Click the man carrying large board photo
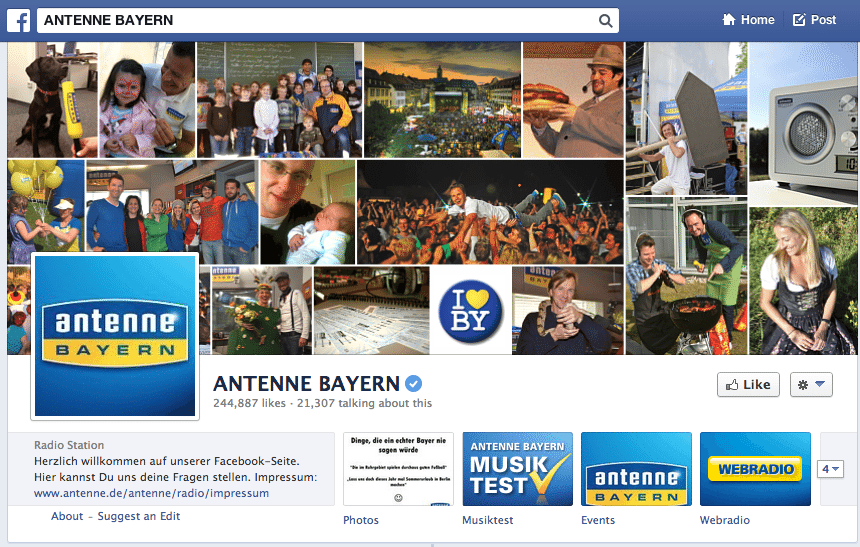Image resolution: width=860 pixels, height=547 pixels. point(687,119)
